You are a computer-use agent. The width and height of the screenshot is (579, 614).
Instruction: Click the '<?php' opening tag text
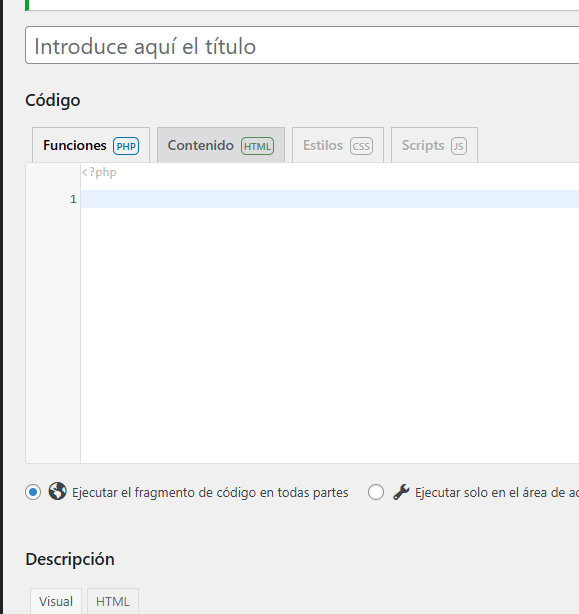pyautogui.click(x=99, y=172)
